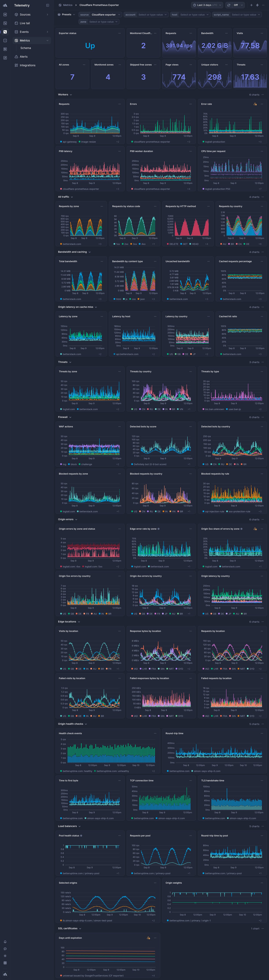Screen dimensions: 269x980
Task: Open the source Cloudflare exporter dropdown
Action: (x=101, y=14)
